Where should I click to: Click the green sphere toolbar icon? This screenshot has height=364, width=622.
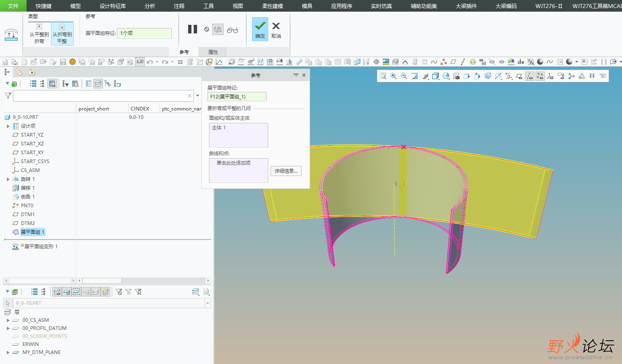point(473,62)
